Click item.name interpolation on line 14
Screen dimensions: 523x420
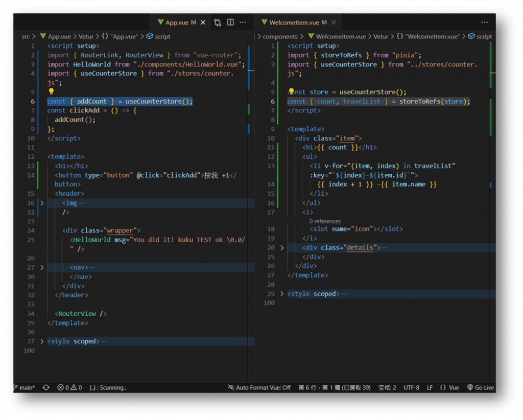409,184
